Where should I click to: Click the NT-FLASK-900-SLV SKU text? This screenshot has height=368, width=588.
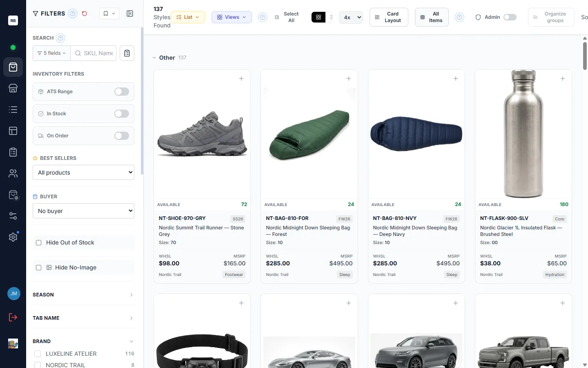tap(504, 218)
